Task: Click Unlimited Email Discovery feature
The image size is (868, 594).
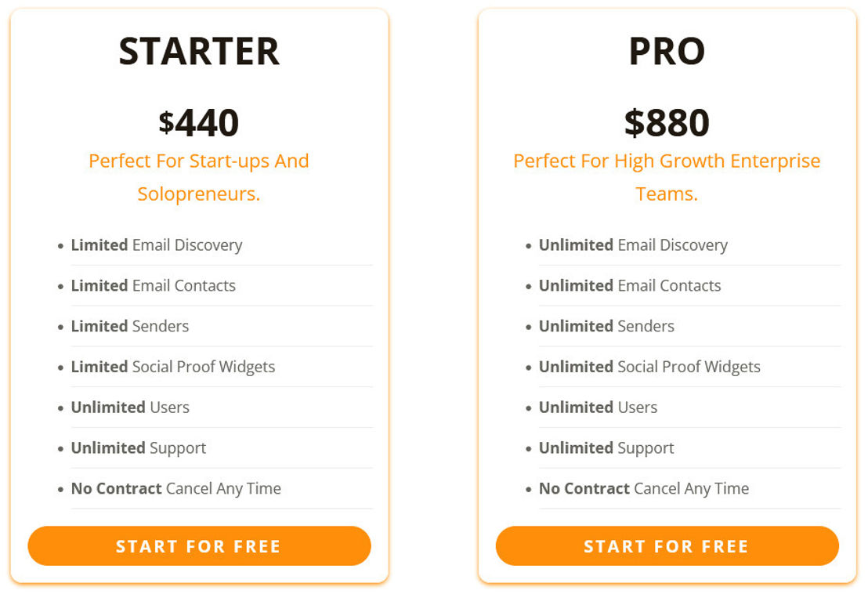Action: pos(633,245)
